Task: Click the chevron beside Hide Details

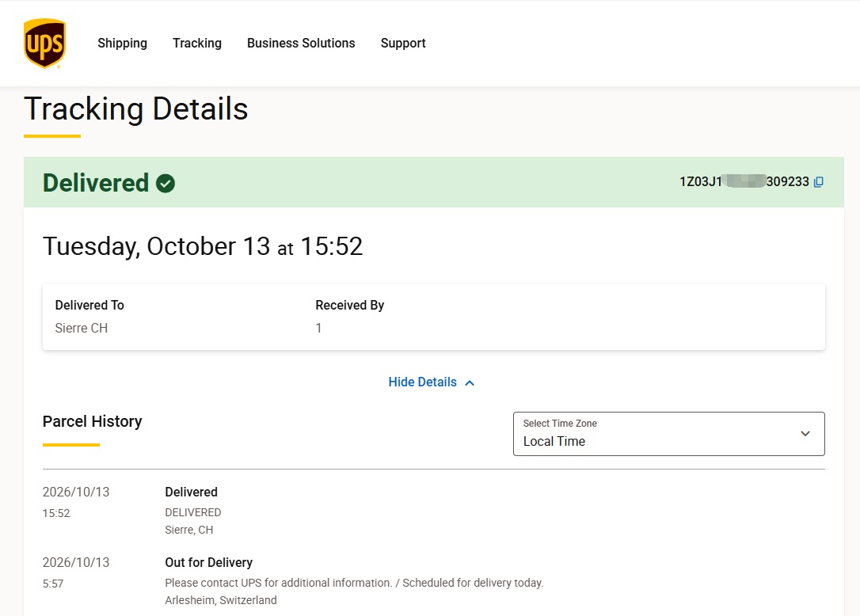Action: pos(470,383)
